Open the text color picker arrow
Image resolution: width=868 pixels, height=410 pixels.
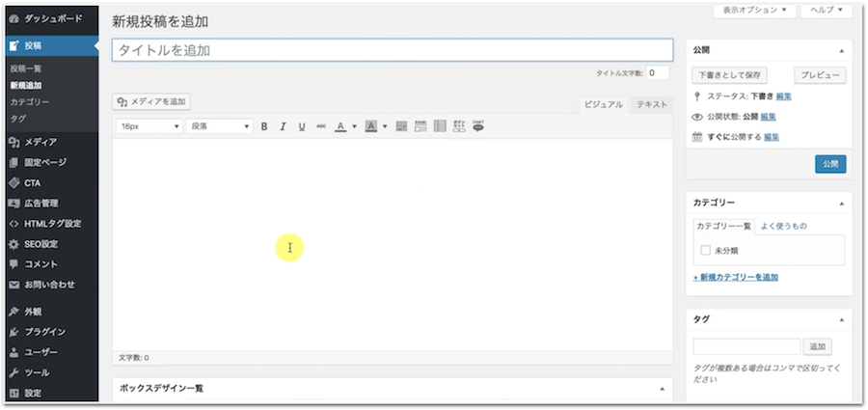[x=354, y=126]
